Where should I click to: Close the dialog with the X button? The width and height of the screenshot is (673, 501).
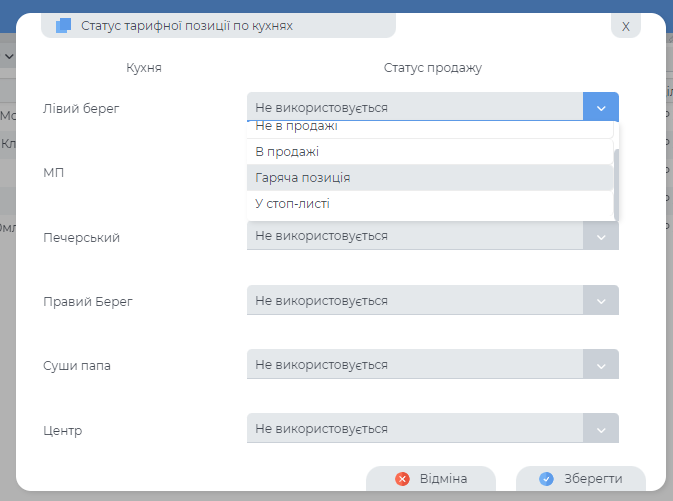[625, 26]
